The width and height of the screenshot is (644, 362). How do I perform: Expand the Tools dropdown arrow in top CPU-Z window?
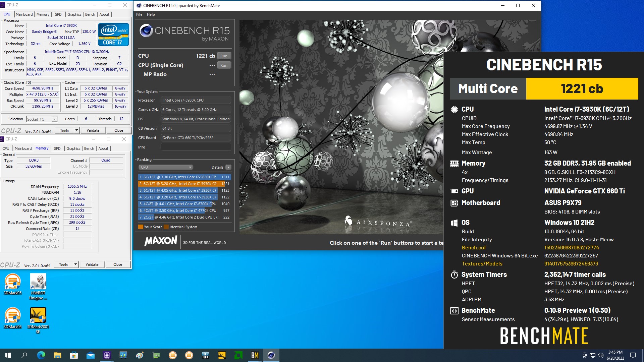point(76,130)
